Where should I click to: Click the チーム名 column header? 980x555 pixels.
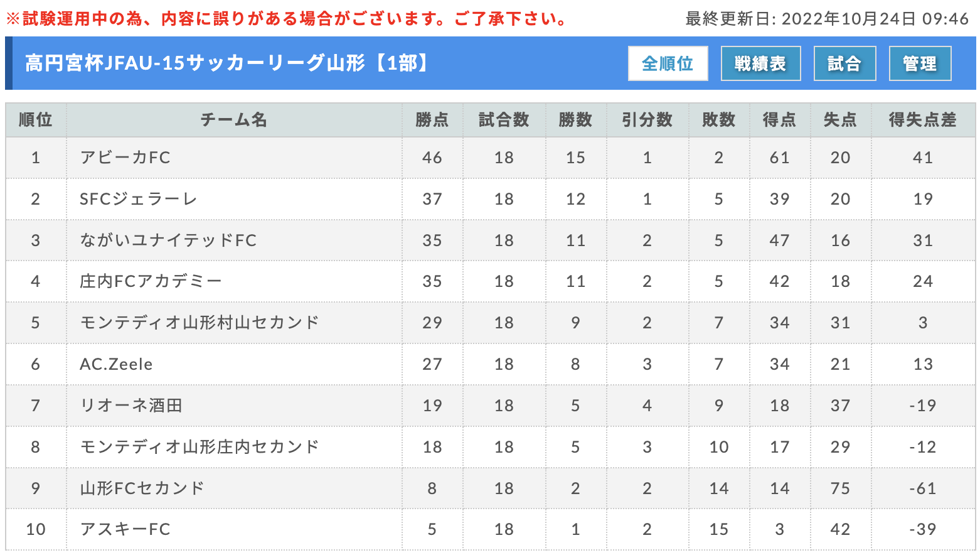tap(234, 120)
